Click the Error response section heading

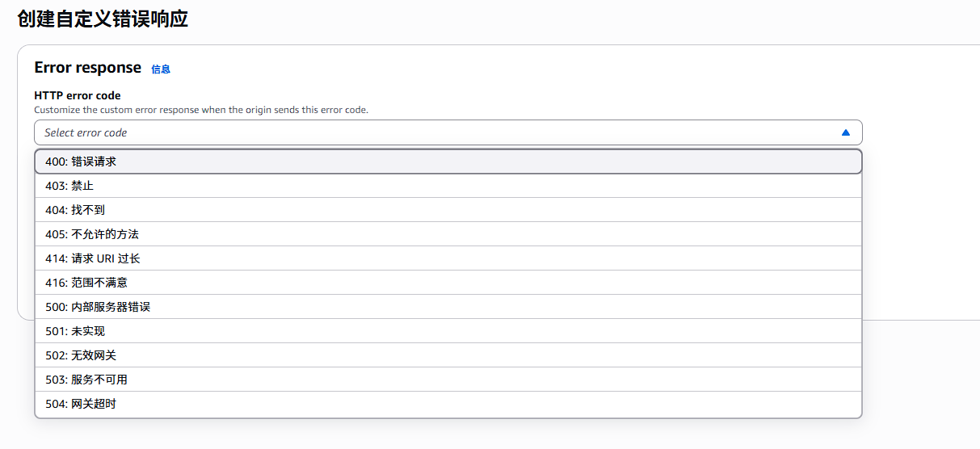[x=87, y=68]
